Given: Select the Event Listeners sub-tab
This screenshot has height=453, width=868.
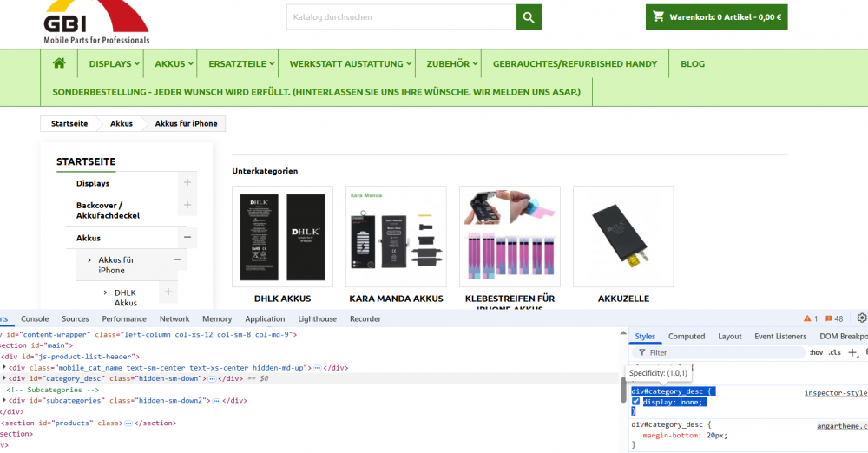Looking at the screenshot, I should (x=780, y=336).
